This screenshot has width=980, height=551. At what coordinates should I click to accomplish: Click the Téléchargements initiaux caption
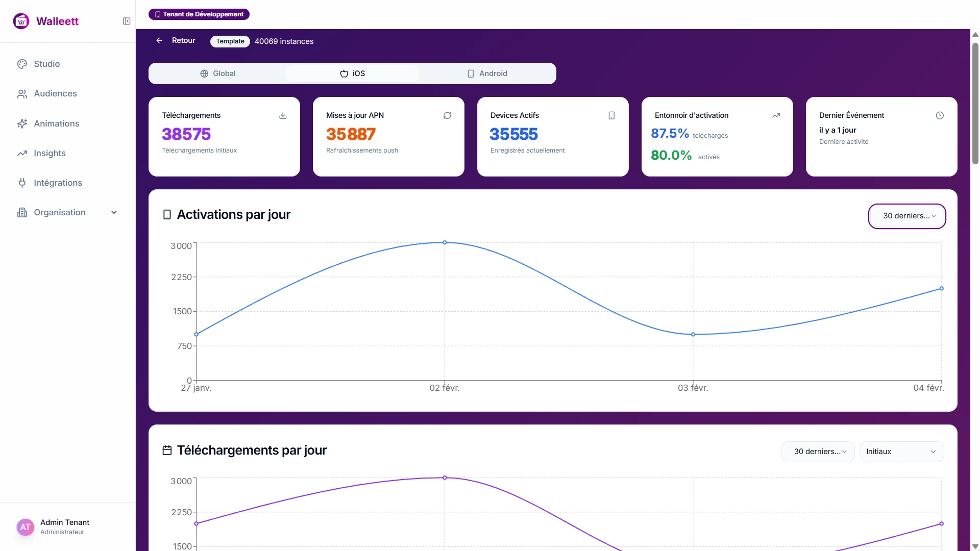pos(199,151)
